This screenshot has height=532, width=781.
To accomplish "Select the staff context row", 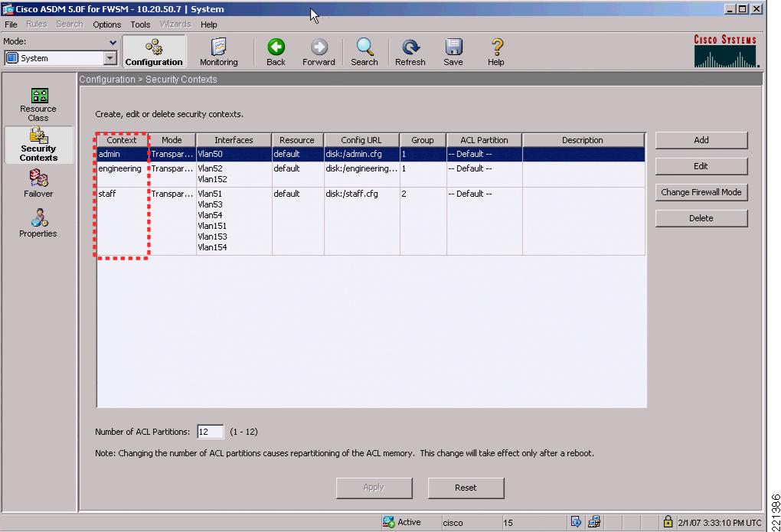I will coord(371,220).
